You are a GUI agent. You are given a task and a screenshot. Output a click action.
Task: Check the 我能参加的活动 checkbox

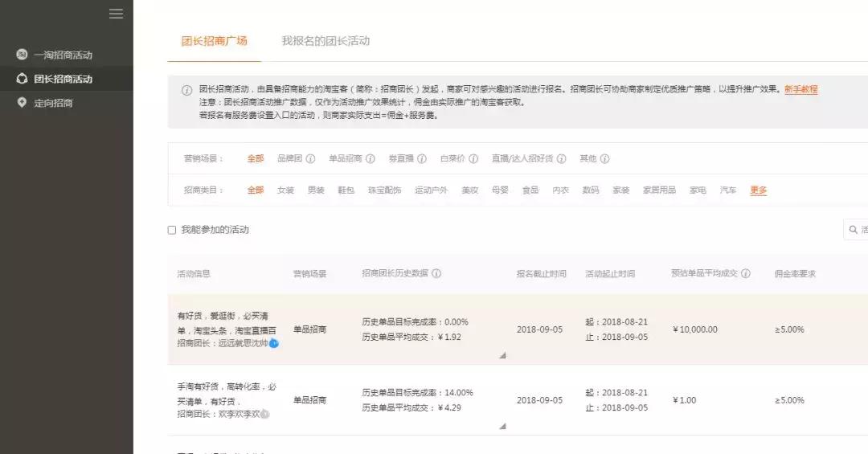[x=172, y=231]
